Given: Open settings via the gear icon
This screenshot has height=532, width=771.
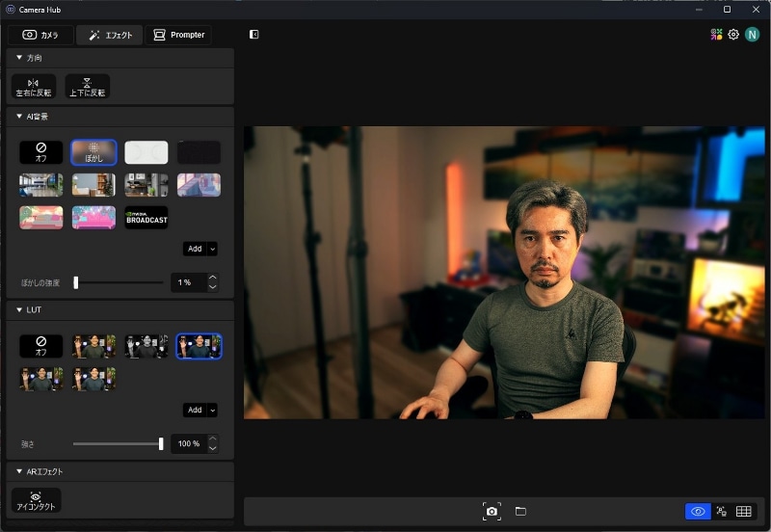Looking at the screenshot, I should [733, 35].
